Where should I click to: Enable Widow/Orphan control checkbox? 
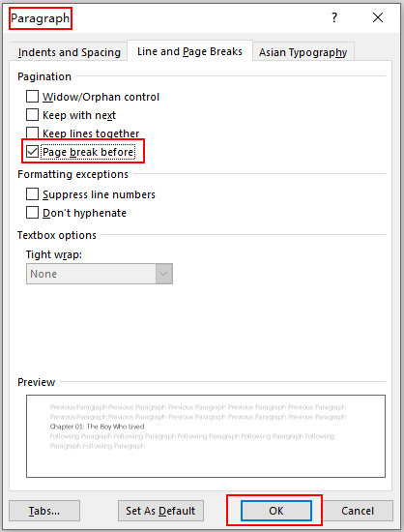point(32,97)
